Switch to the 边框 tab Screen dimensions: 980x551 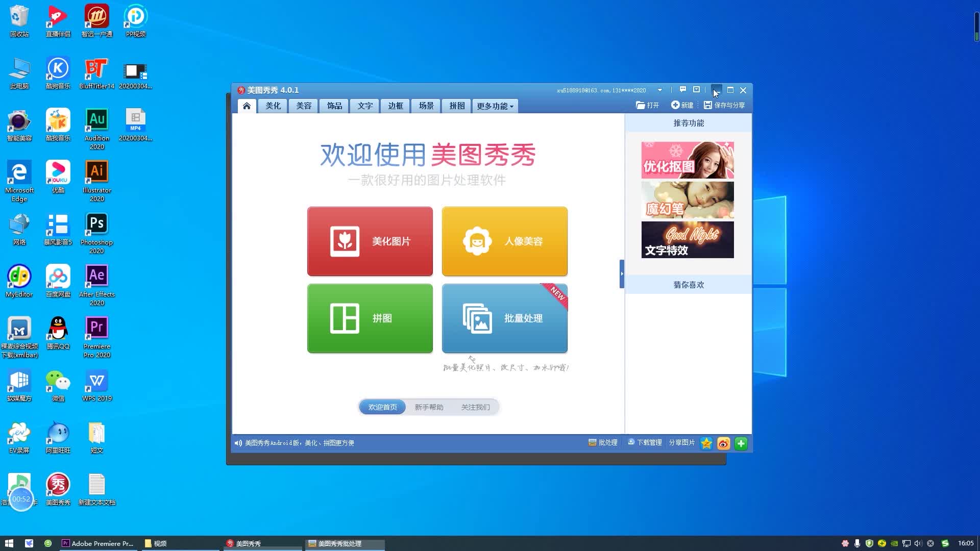click(x=396, y=106)
